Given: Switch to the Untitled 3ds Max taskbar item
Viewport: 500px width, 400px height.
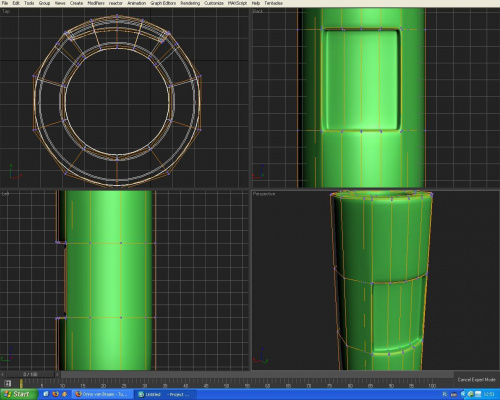Looking at the screenshot, I should (163, 394).
